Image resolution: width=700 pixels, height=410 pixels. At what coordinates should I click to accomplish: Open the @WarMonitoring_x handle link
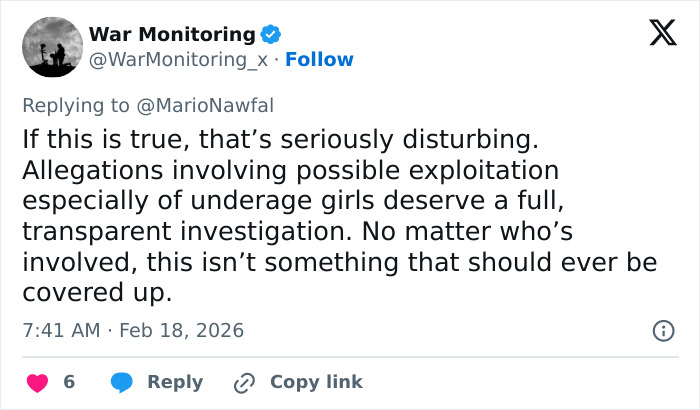[x=180, y=60]
